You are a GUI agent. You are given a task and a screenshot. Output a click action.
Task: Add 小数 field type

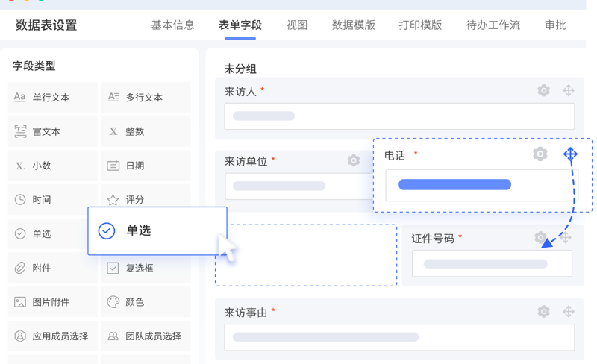click(x=52, y=166)
